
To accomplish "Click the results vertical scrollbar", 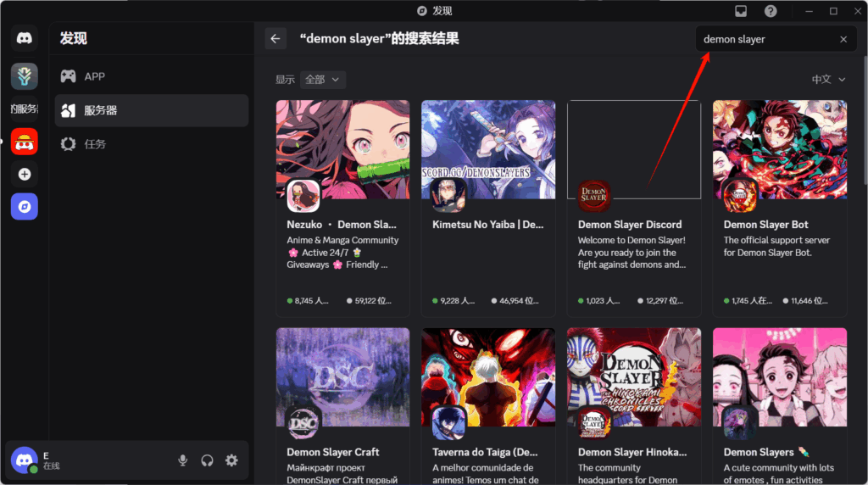I will pos(865,120).
